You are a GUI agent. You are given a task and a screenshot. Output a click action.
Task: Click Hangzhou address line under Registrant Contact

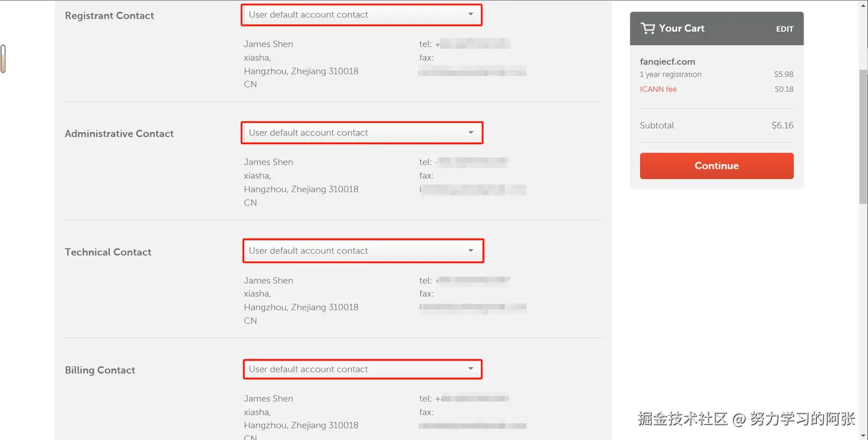click(x=301, y=71)
